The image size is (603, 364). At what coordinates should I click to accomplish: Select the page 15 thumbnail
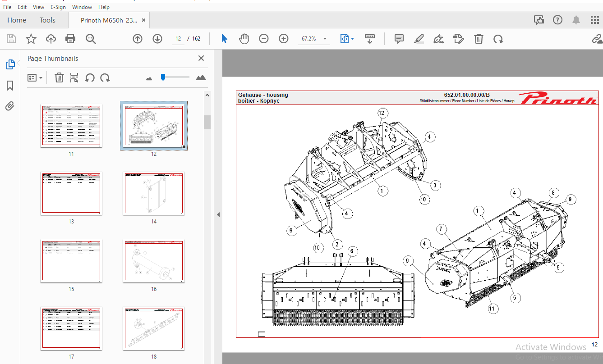[x=71, y=261]
